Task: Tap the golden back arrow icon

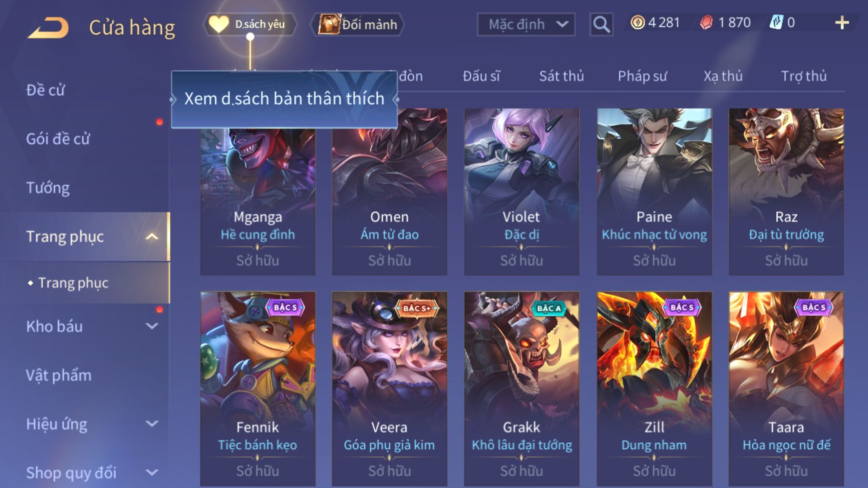Action: [x=48, y=28]
